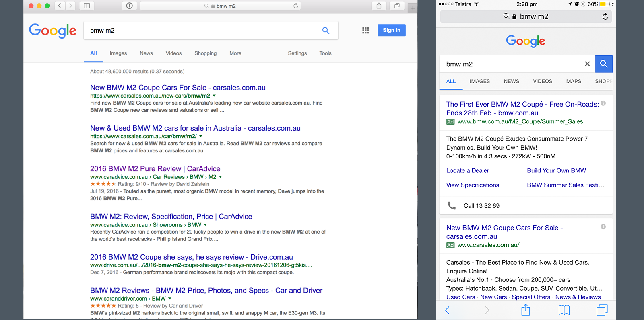
Task: Expand CarAdvice Showrooms URL dropdown
Action: tap(205, 225)
